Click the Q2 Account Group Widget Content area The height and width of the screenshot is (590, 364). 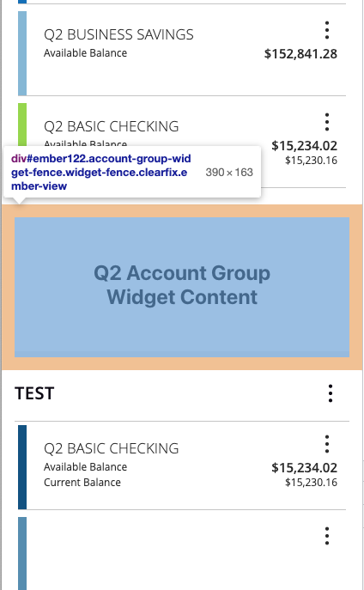[x=182, y=287]
